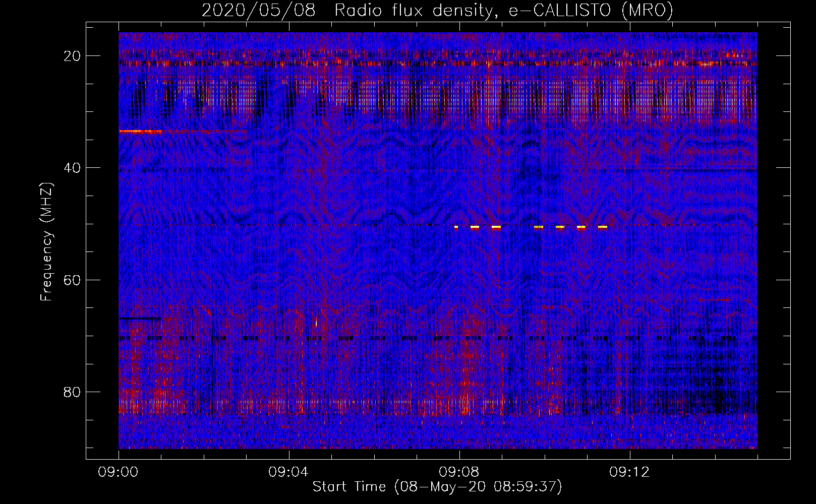Screen dimensions: 816x504
Task: Click the 'Start Time (08-May-20 08:59:37)' label
Action: 437,487
